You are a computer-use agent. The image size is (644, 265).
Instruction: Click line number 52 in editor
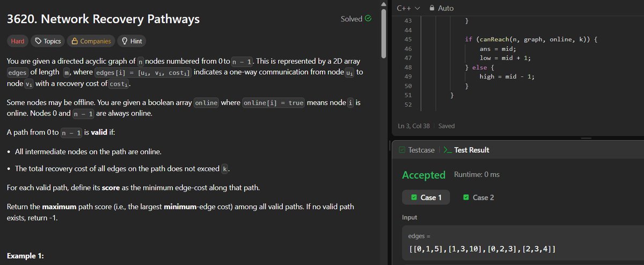pos(407,104)
